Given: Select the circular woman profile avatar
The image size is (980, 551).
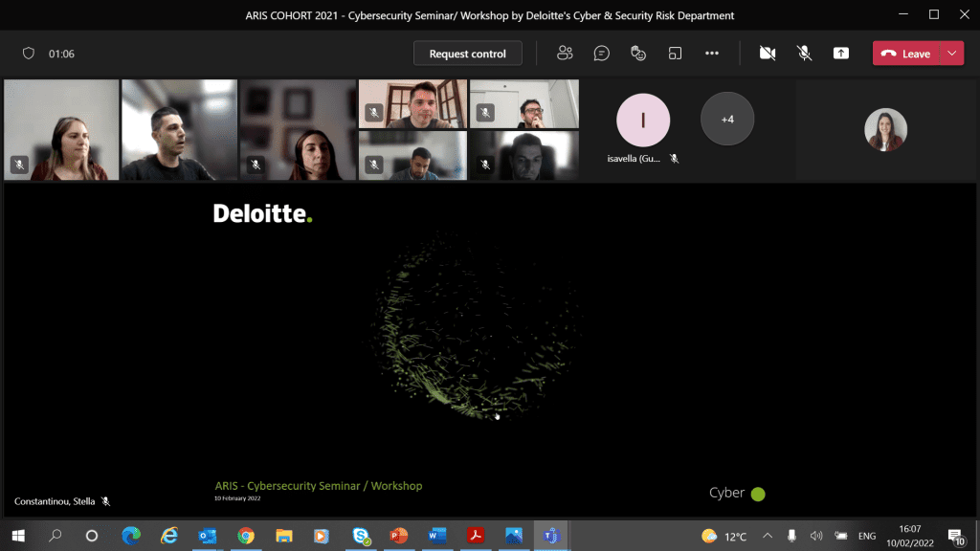Looking at the screenshot, I should pos(885,129).
